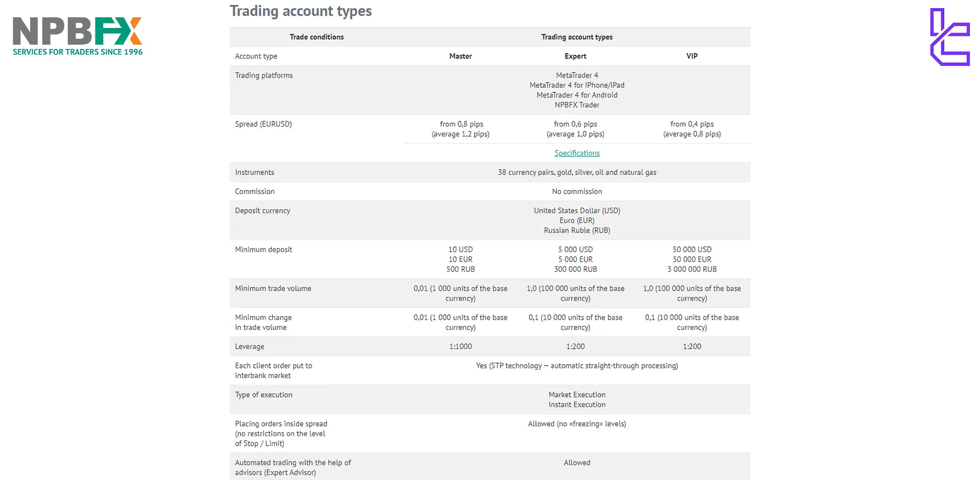Viewport: 980px width, 480px height.
Task: Click the 'Commission' row label
Action: click(255, 191)
